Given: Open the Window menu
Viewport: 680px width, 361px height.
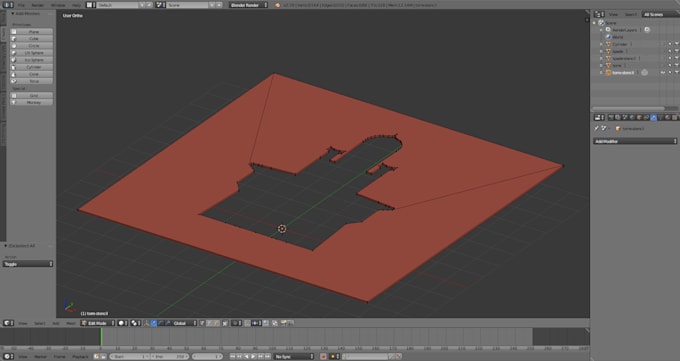Looking at the screenshot, I should click(58, 5).
